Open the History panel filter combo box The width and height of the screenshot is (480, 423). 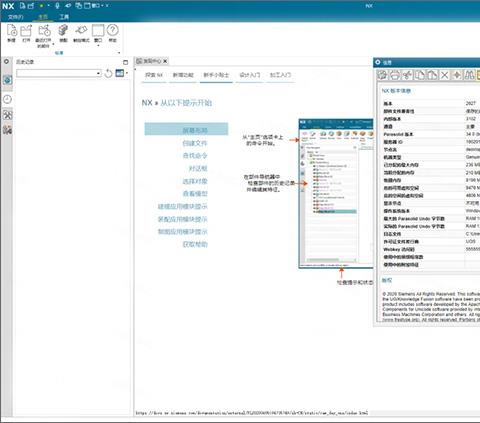click(x=59, y=73)
